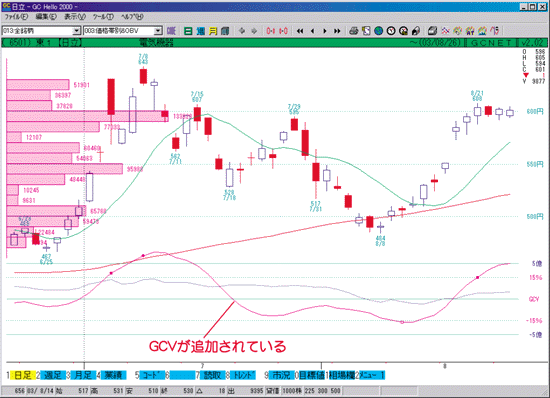Click the printer icon in toolbar
This screenshot has width=550, height=398.
pos(354,31)
